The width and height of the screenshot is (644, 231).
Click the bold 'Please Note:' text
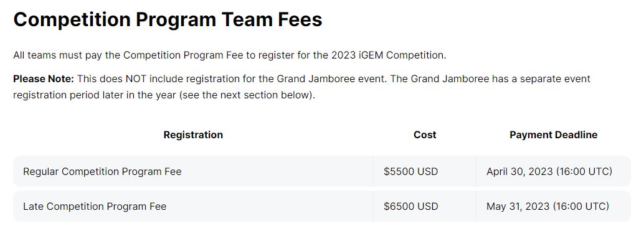44,79
